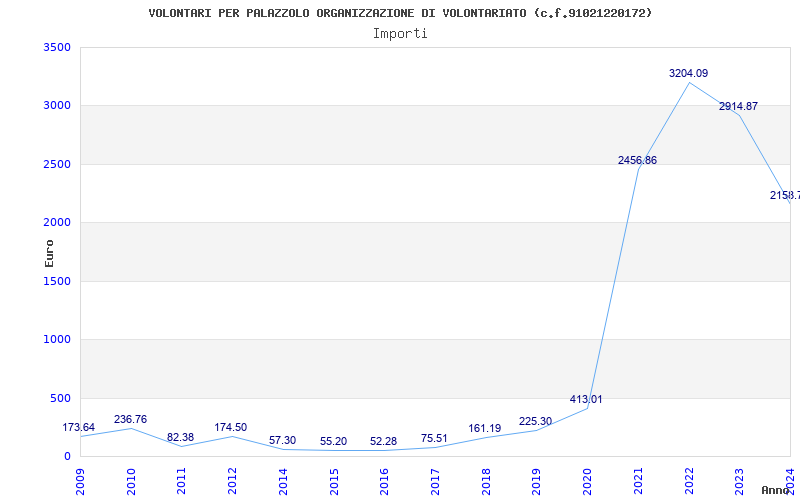Click the x-axis year 2009
Image resolution: width=800 pixels, height=500 pixels.
point(80,482)
